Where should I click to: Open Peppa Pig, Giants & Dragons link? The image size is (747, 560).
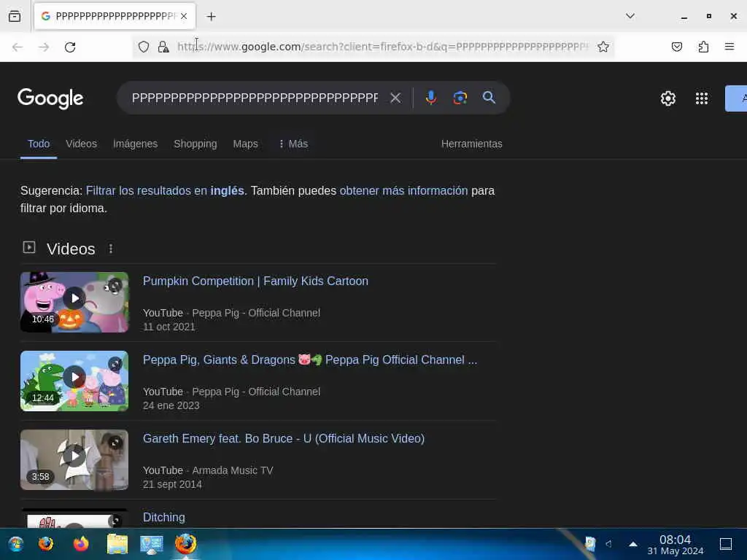pyautogui.click(x=309, y=360)
